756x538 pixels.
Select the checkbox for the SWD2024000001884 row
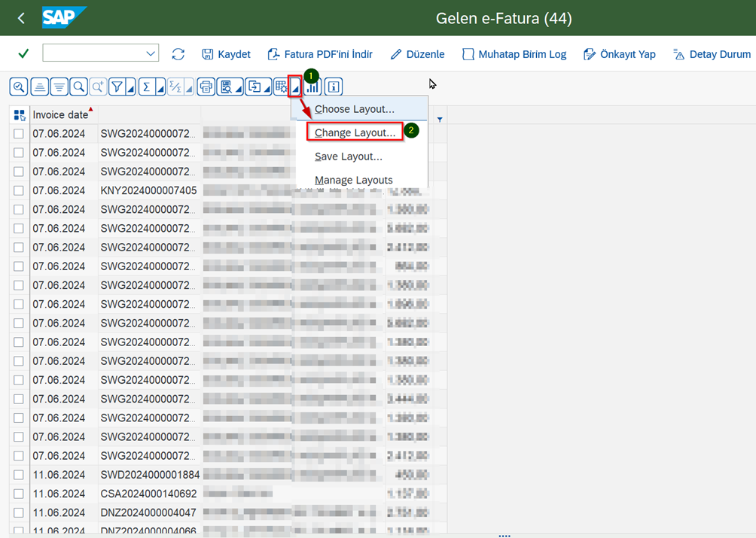click(x=19, y=475)
